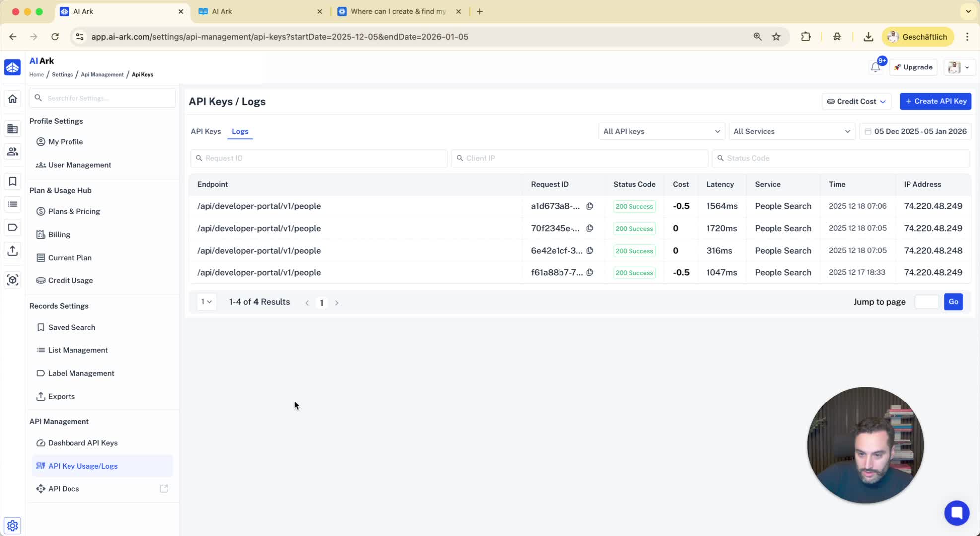Open page size selector showing 1
Screen dimensions: 980x536
click(x=206, y=302)
